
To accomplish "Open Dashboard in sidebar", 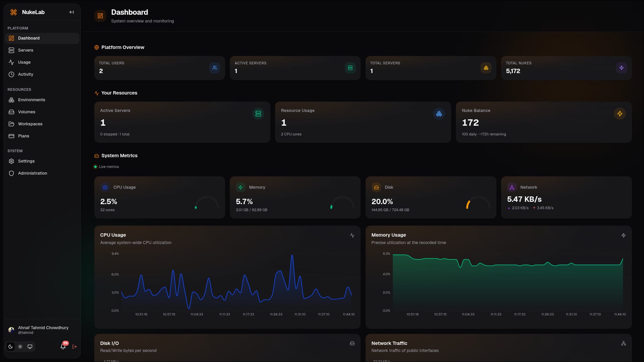I will 42,38.
